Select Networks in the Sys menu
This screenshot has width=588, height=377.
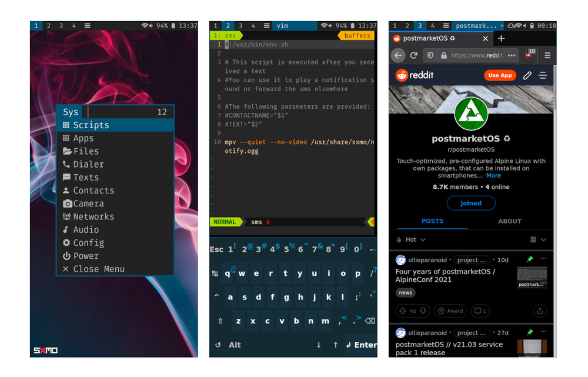94,216
